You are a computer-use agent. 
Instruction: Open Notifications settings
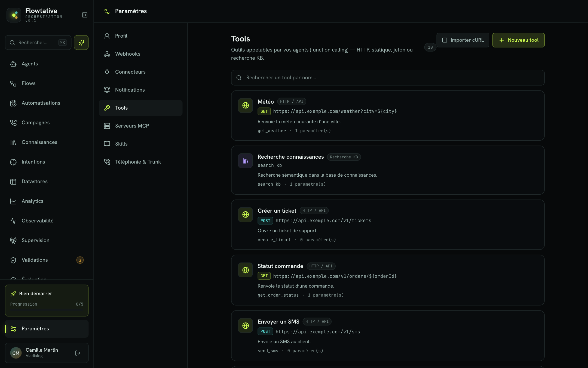[x=140, y=90]
